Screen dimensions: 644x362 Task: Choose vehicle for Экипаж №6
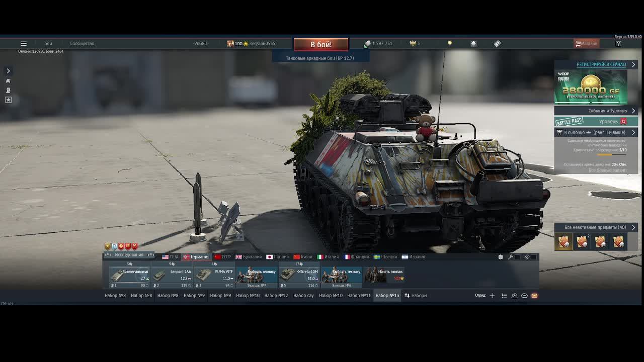pos(341,275)
